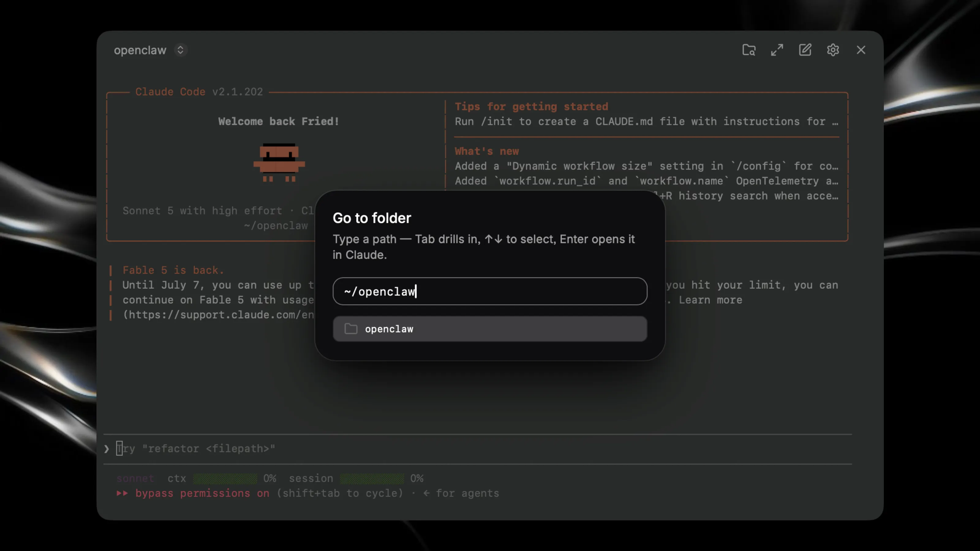This screenshot has width=980, height=551.
Task: Open the folder search icon in header
Action: (749, 50)
